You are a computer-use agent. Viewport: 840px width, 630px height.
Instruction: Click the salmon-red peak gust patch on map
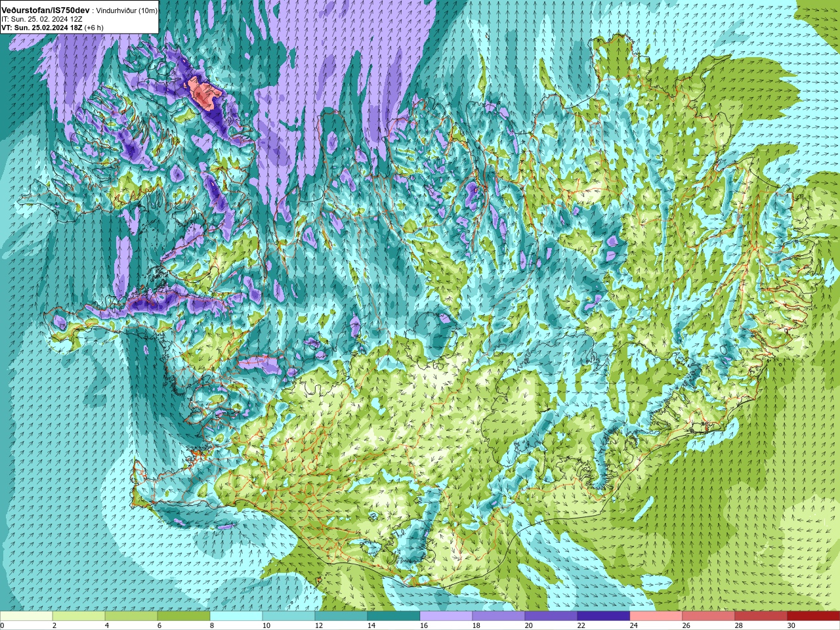205,94
